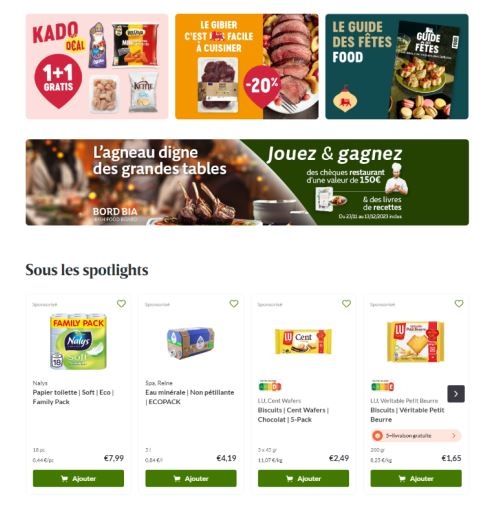View the Spa Reine water pack image

(191, 343)
